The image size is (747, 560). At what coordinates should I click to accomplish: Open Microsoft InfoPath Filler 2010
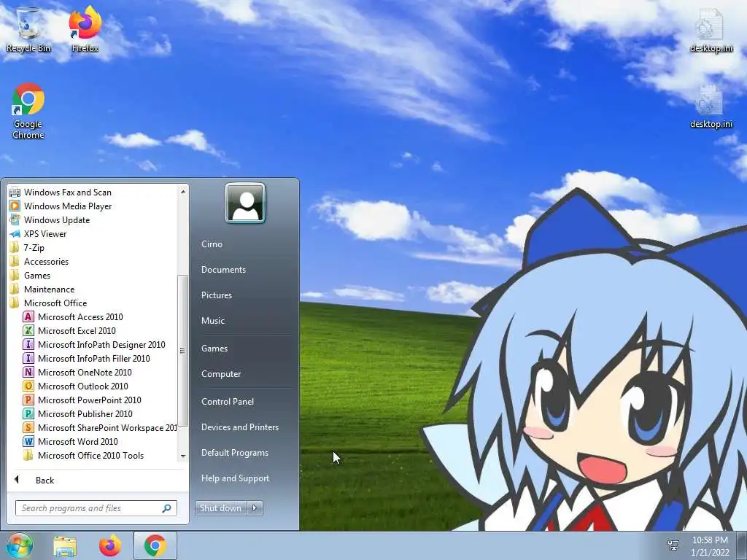click(86, 358)
